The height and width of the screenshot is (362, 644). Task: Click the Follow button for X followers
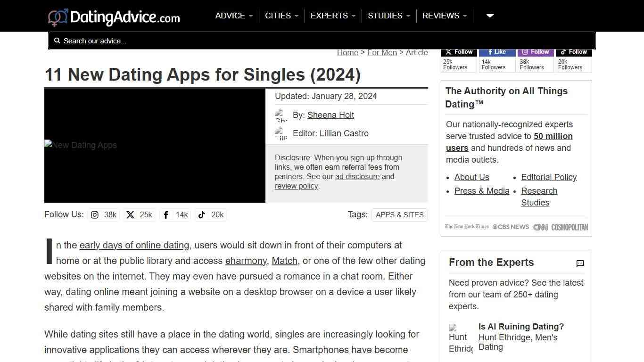458,52
